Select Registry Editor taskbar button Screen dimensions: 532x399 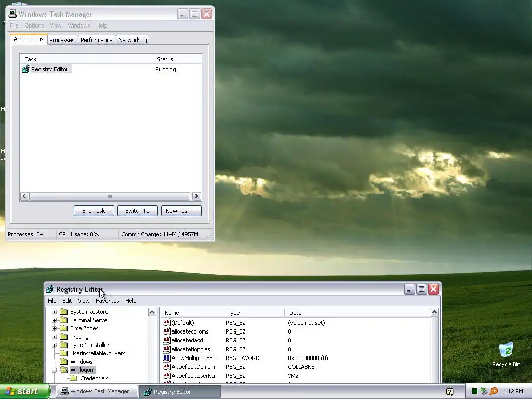pos(180,392)
